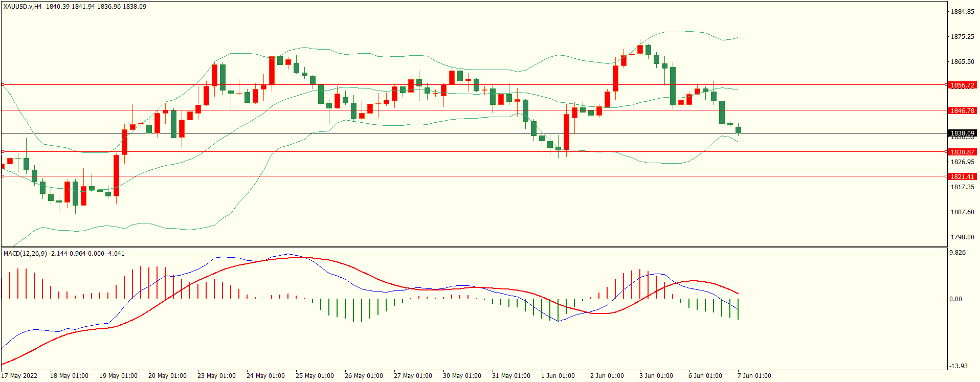Click the 6 Jun 01:00 time label
Viewport: 980px width, 382px height.
click(x=705, y=376)
